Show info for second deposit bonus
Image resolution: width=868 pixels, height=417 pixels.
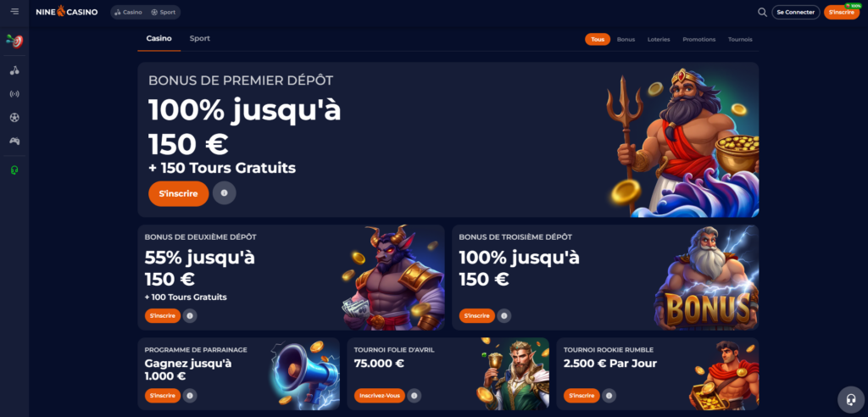click(190, 315)
